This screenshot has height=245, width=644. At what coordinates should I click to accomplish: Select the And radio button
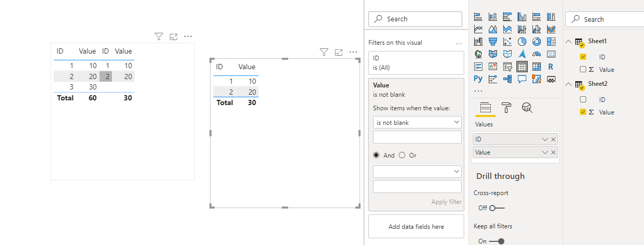tap(377, 155)
